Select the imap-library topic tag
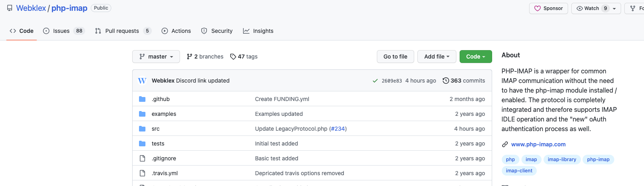Screen dimensions: 644x186 562,160
